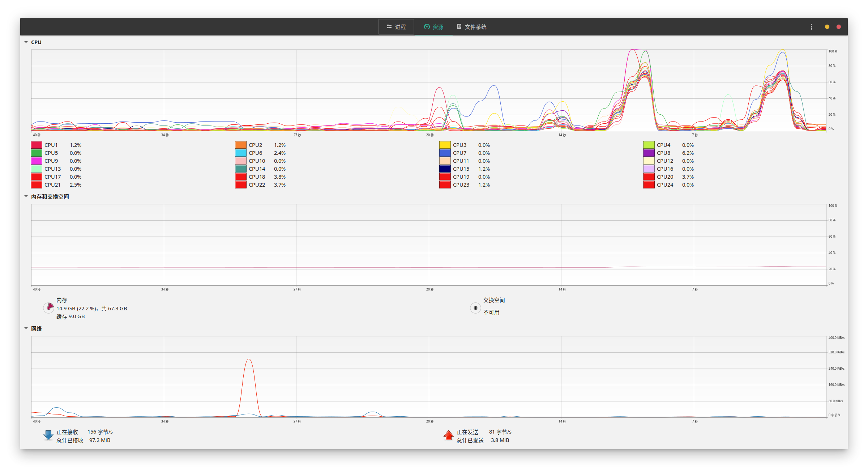Click the red 正在发送 upload arrow icon
Screen dimensions: 868x472
click(x=448, y=435)
